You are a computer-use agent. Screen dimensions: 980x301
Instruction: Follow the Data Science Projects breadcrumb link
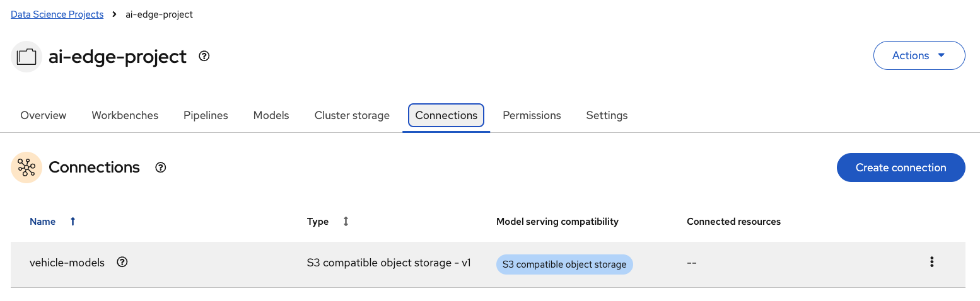point(57,14)
